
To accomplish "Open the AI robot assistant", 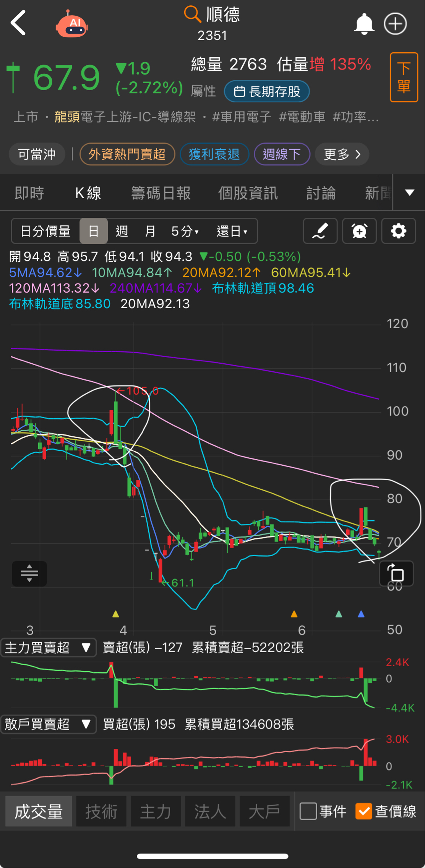I will (72, 24).
